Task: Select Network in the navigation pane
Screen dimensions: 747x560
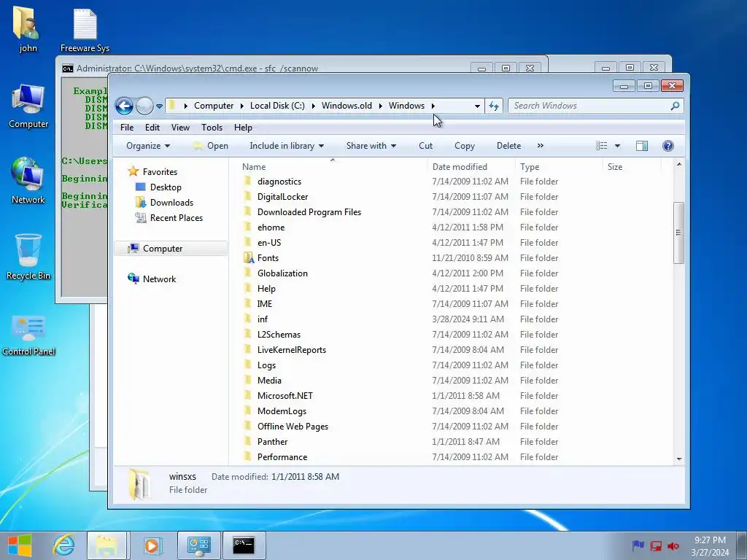Action: click(159, 279)
